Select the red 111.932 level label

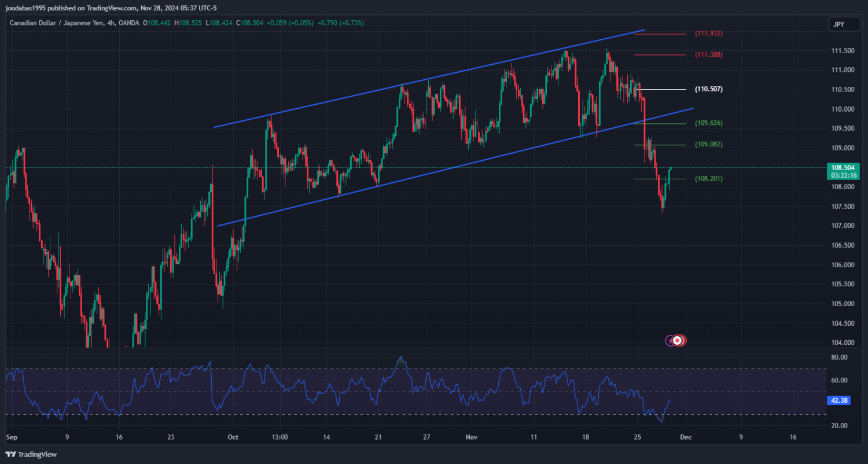click(708, 34)
